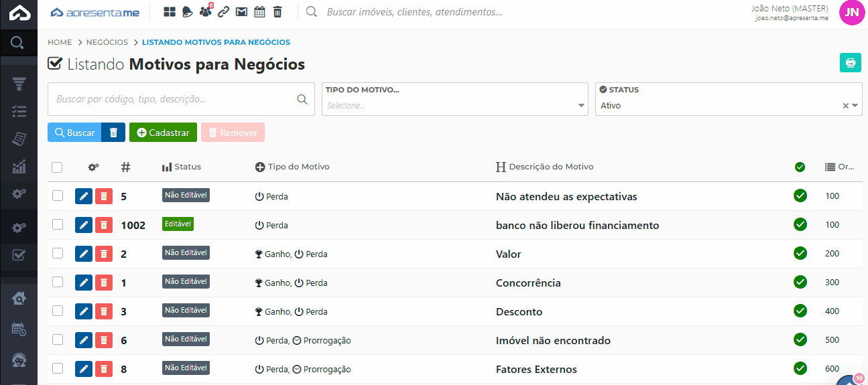
Task: Edit motive 1002 with pencil icon
Action: [84, 225]
